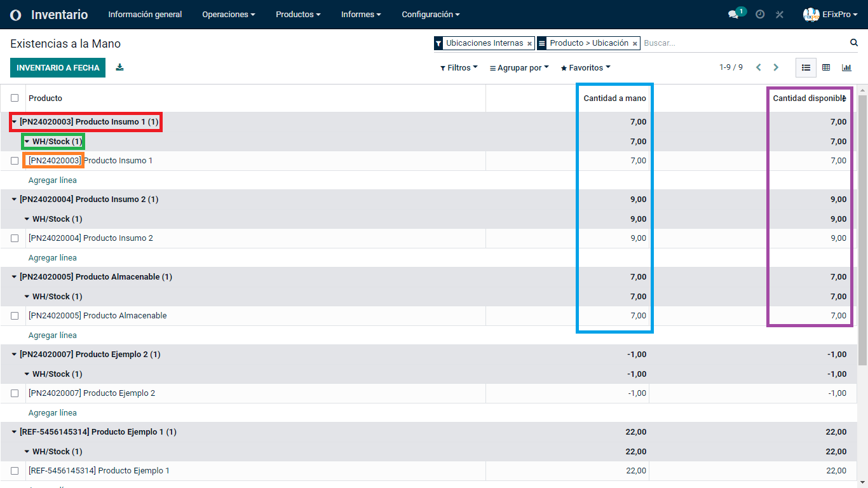Viewport: 868px width, 488px height.
Task: Remove the Ubicaciones Internas filter tag
Action: point(530,43)
